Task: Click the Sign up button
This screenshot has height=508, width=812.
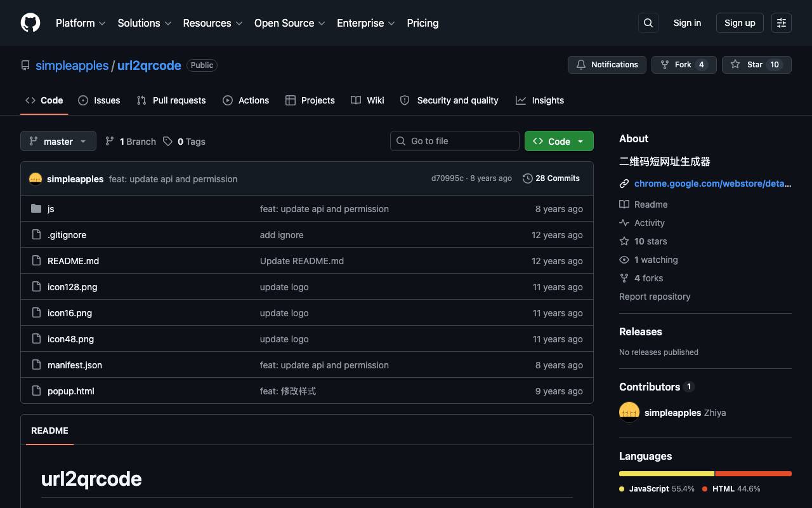Action: tap(740, 23)
